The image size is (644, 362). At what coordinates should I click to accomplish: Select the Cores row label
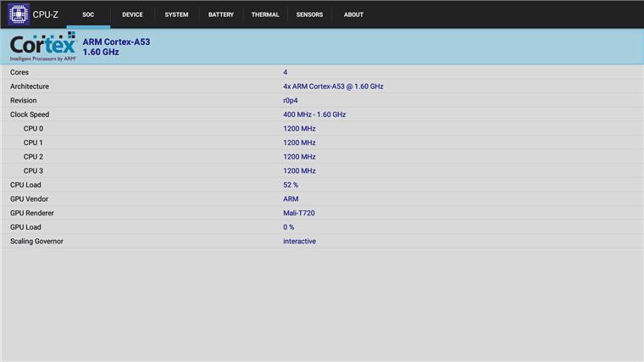19,72
